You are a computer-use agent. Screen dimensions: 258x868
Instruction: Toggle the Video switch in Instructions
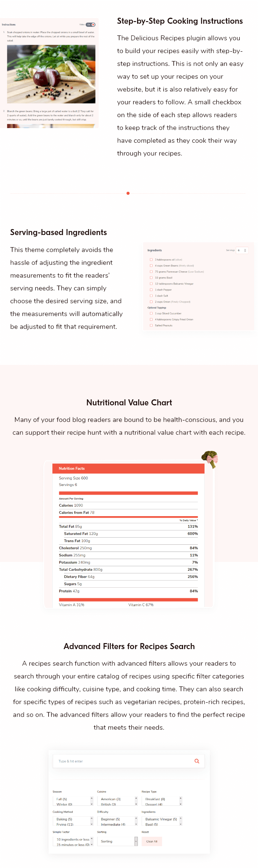(91, 24)
